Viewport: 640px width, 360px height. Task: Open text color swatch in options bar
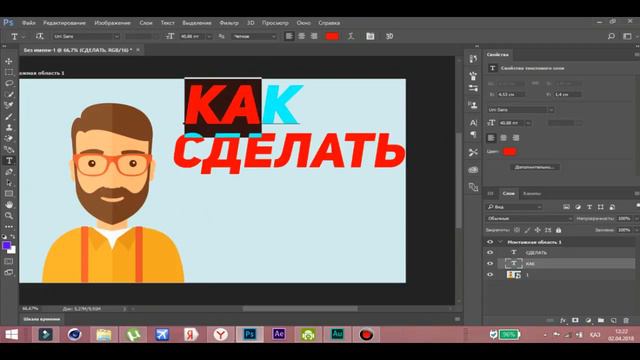tap(332, 36)
